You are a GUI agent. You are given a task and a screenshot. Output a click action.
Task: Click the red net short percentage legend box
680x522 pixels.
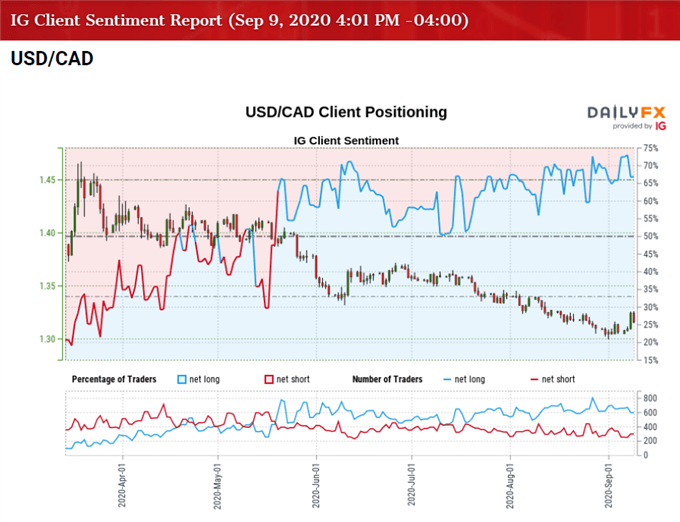[268, 380]
